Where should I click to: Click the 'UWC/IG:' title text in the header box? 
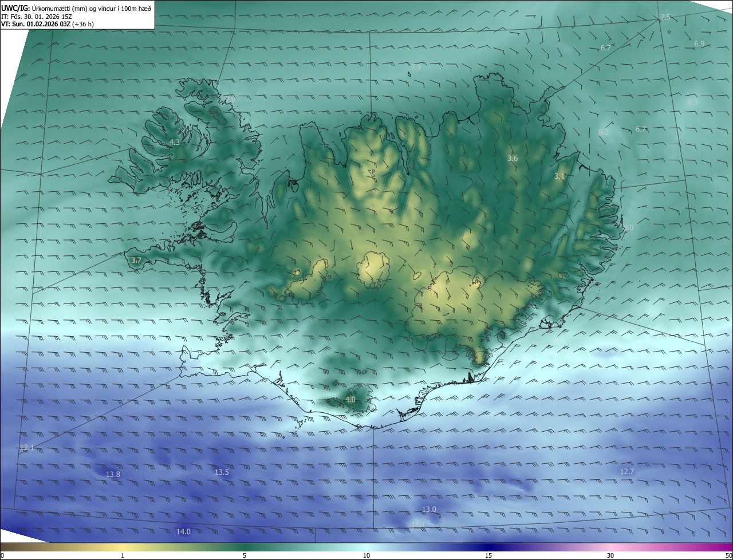click(x=15, y=8)
